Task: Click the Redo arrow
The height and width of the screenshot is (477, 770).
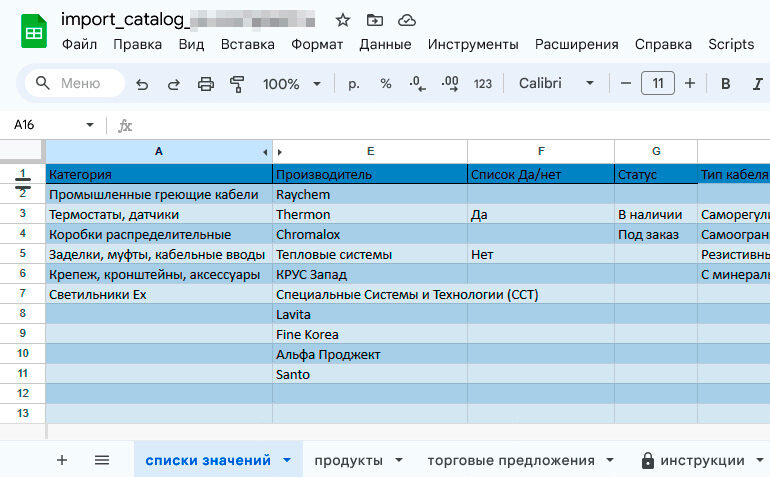Action: point(173,84)
